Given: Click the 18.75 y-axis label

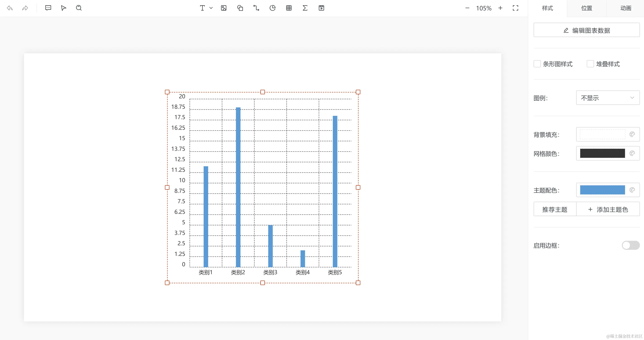Looking at the screenshot, I should tap(178, 107).
